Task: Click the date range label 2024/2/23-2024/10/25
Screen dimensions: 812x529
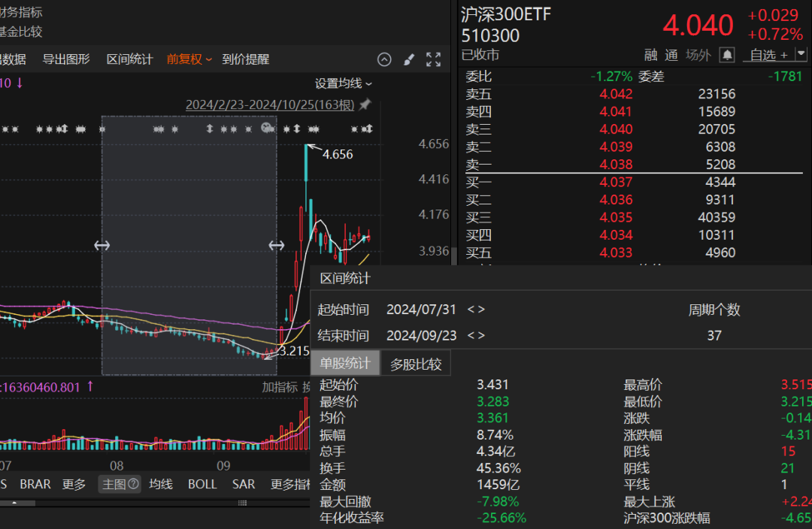Action: point(270,104)
